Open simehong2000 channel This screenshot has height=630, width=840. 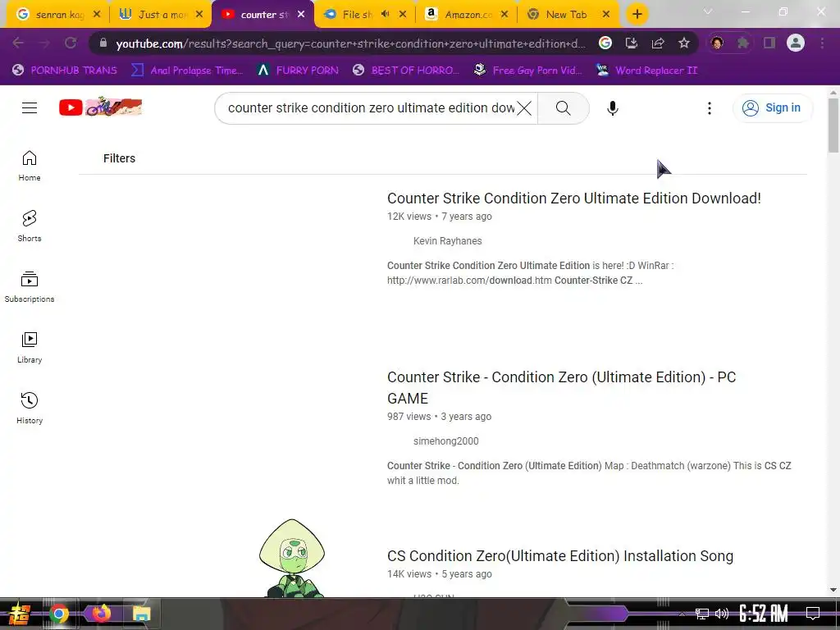click(x=445, y=441)
